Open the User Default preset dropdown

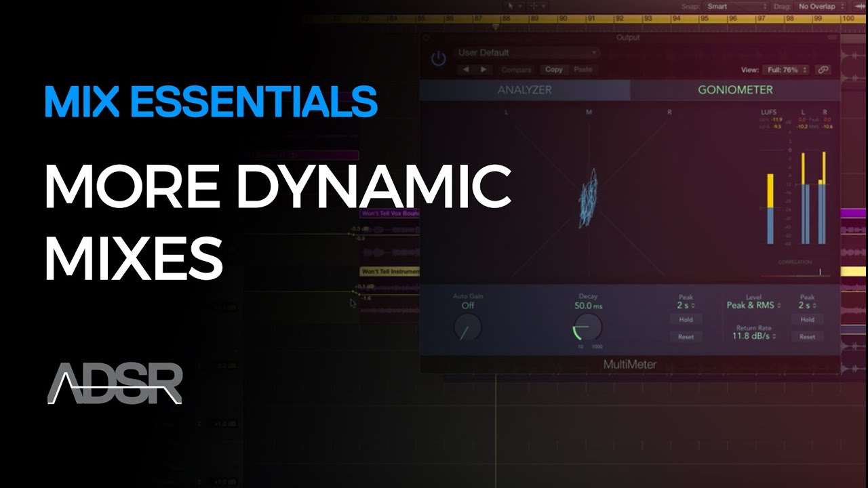coord(527,52)
